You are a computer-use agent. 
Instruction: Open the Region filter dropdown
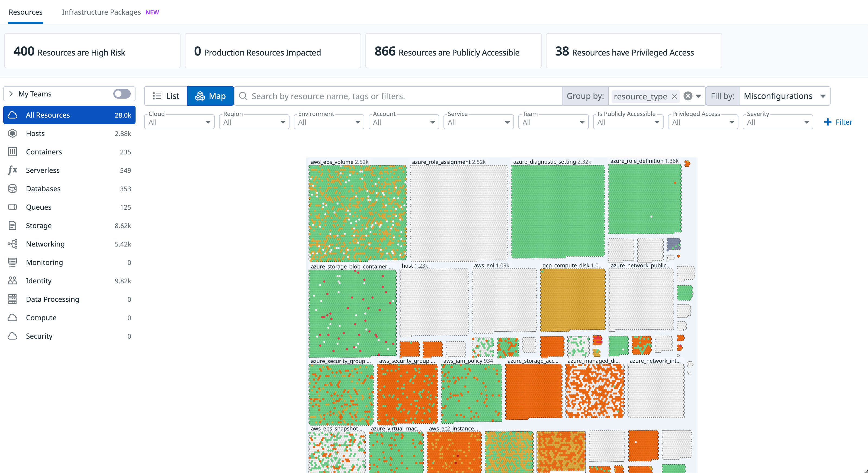254,122
